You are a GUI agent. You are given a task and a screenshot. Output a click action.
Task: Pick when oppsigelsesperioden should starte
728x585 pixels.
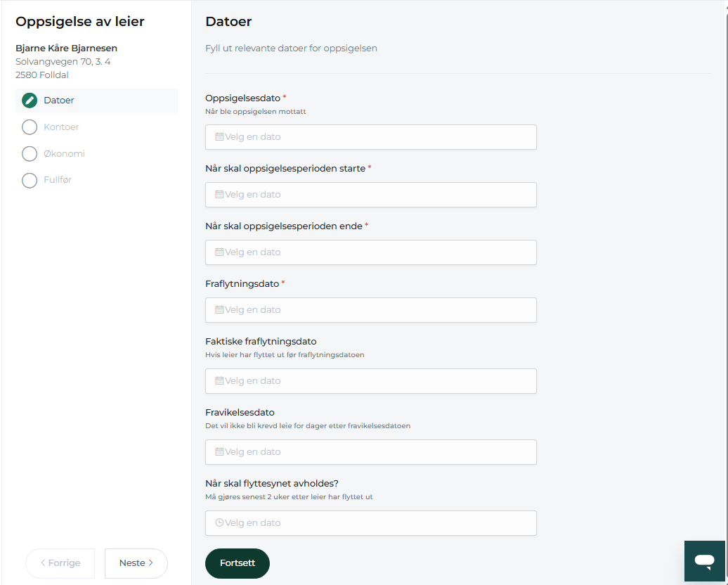coord(371,195)
